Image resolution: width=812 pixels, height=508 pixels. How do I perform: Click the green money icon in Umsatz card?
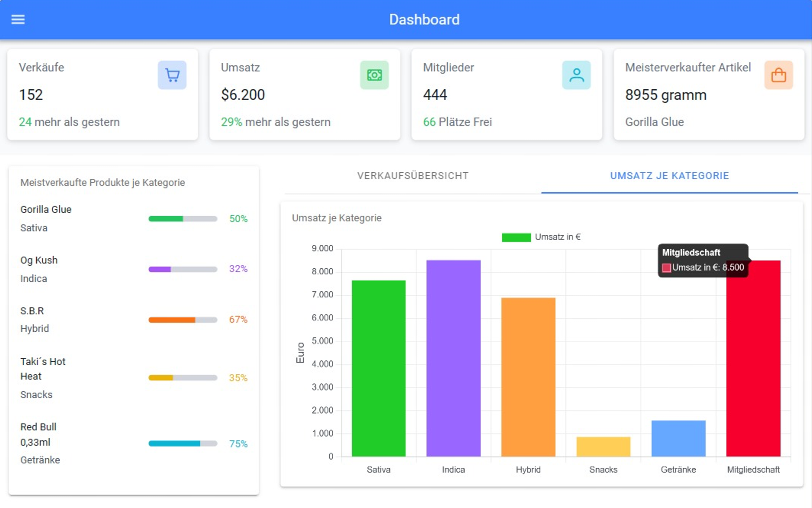[374, 75]
